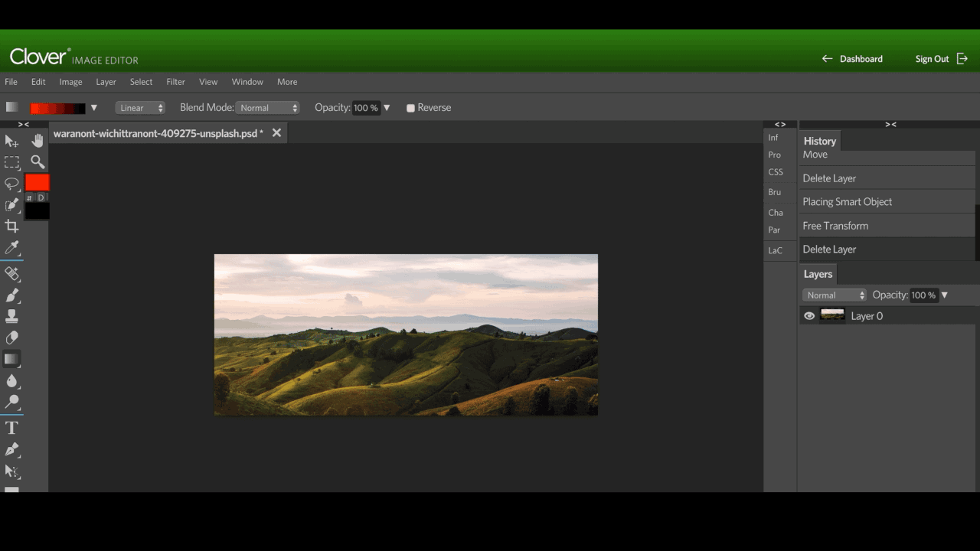Open the layer blend mode Normal dropdown
980x551 pixels.
(x=835, y=295)
